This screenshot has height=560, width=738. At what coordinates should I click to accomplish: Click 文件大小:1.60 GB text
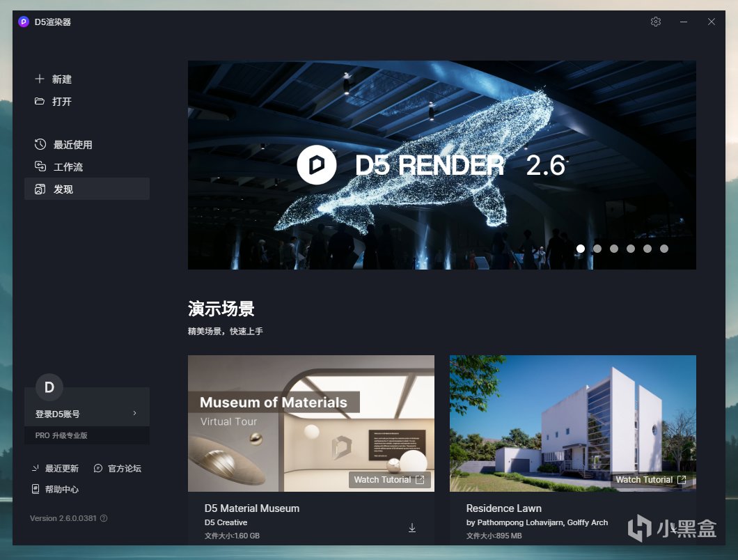(x=232, y=536)
